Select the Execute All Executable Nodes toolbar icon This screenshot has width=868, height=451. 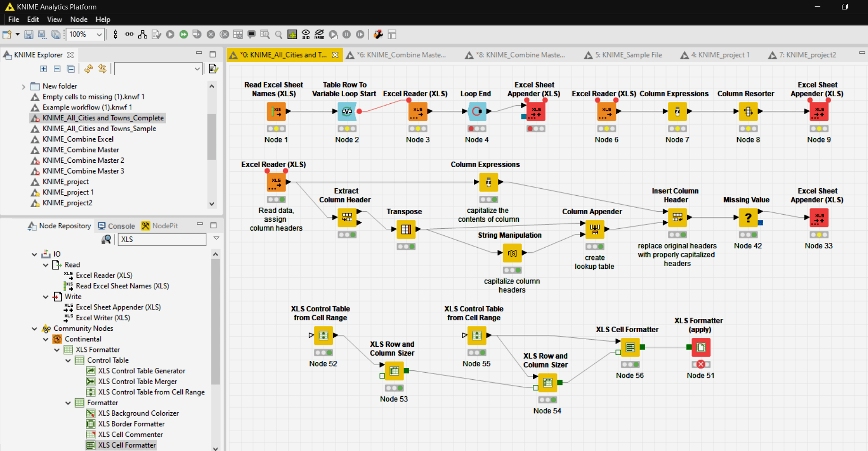tap(184, 34)
